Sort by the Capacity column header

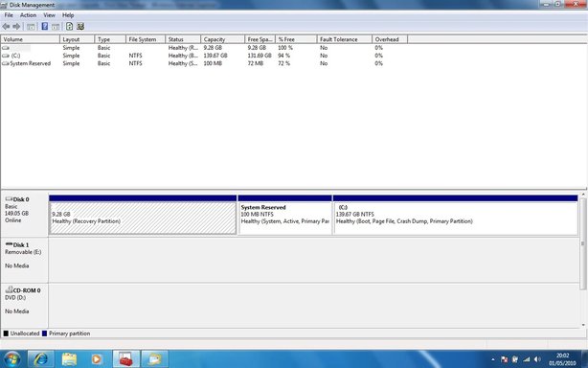click(222, 39)
